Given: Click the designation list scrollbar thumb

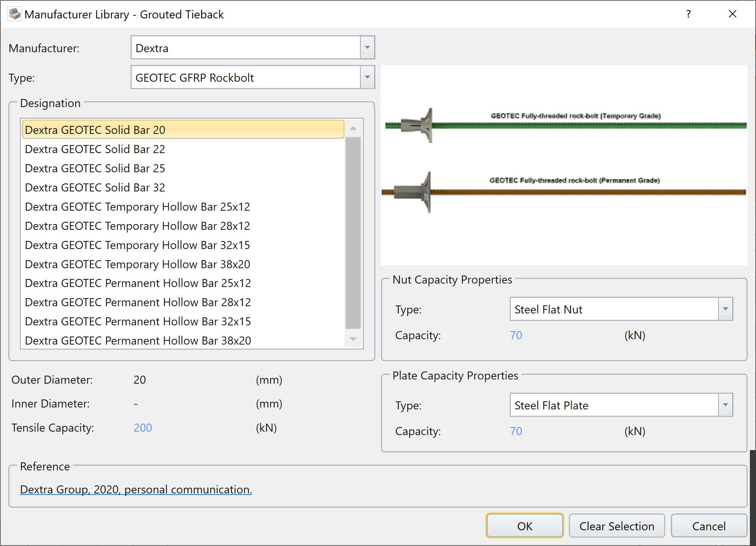Looking at the screenshot, I should click(x=353, y=233).
